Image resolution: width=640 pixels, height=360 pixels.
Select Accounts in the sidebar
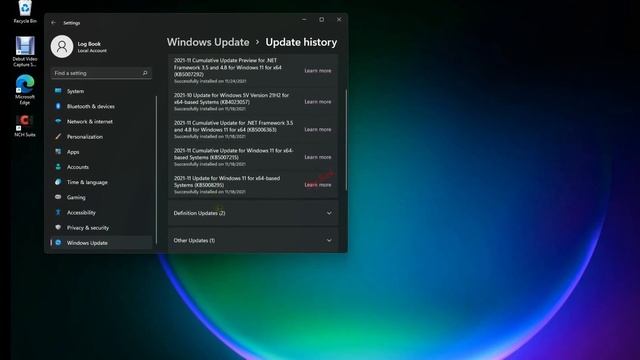pos(101,167)
